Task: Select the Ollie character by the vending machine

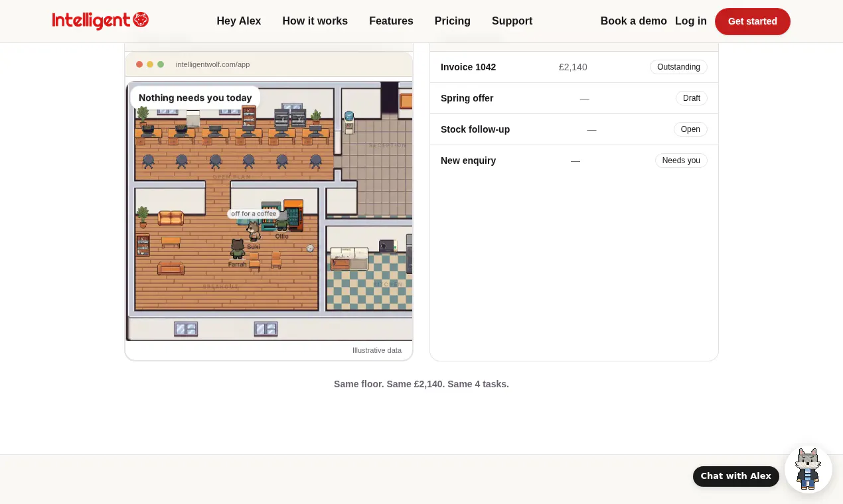Action: (x=282, y=221)
